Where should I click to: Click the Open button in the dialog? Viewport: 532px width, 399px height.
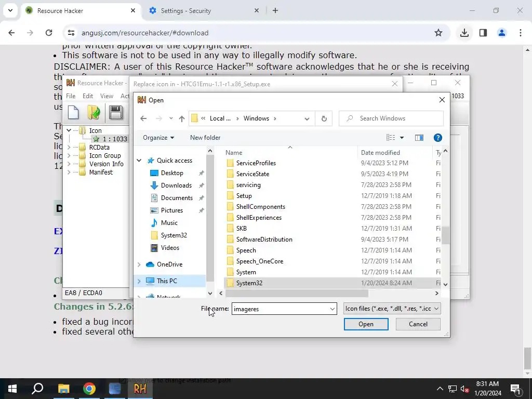pyautogui.click(x=366, y=324)
